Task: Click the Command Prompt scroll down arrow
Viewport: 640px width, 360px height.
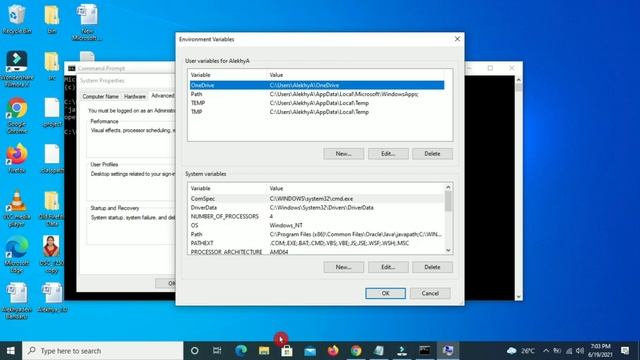Action: (x=518, y=297)
